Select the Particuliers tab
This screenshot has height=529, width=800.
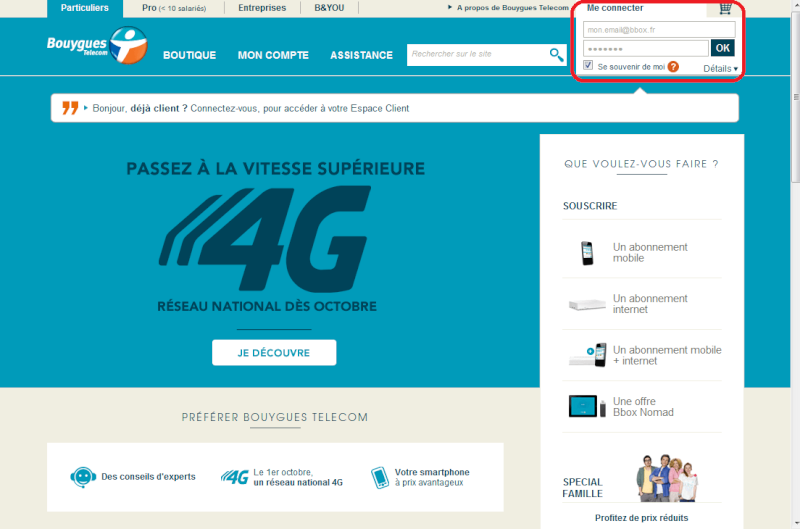pos(85,8)
